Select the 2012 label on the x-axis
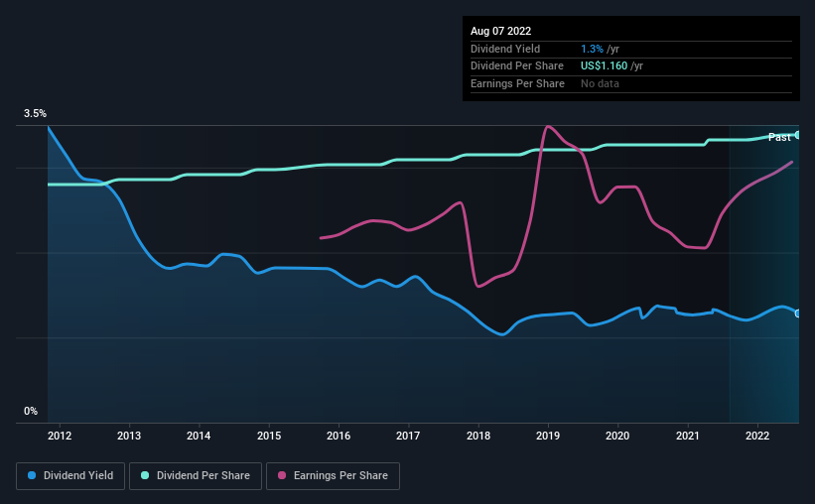Viewport: 815px width, 504px height. [x=59, y=436]
